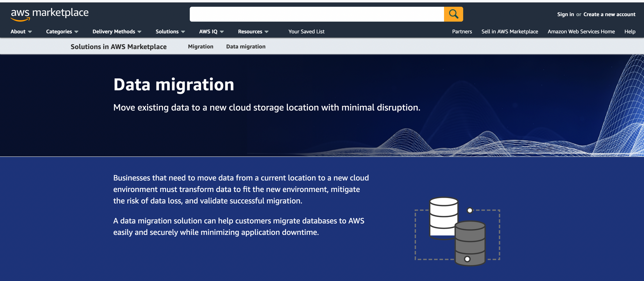This screenshot has width=644, height=281.
Task: Click the database migration illustration
Action: click(457, 231)
